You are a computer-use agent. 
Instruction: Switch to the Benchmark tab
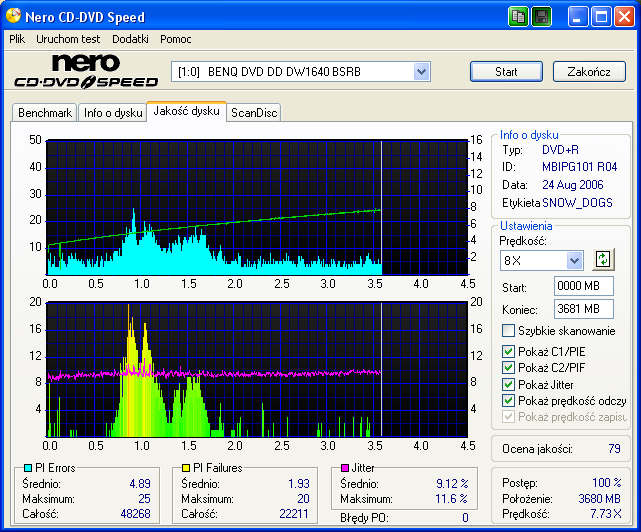[45, 112]
